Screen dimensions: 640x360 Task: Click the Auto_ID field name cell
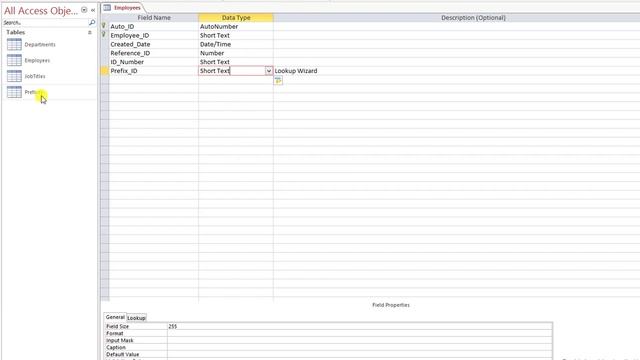click(154, 27)
